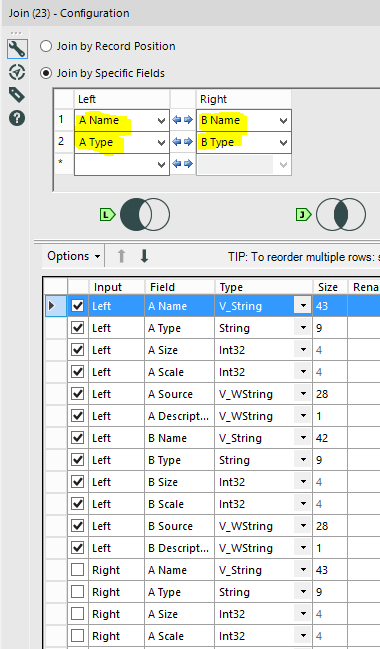Select Join by Specific Fields
Screen dimensions: 380x649
coord(102,73)
